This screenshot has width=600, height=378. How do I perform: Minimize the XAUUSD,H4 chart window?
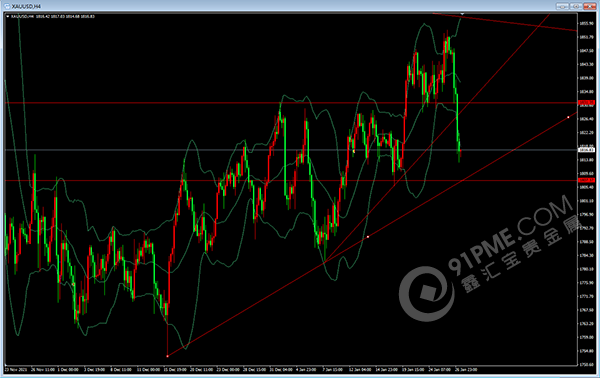tap(562, 6)
